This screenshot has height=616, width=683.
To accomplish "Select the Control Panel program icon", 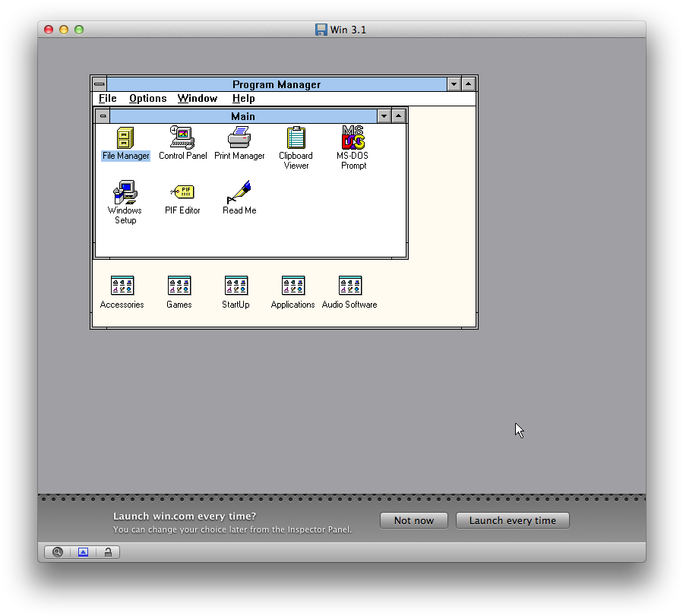I will [x=182, y=137].
